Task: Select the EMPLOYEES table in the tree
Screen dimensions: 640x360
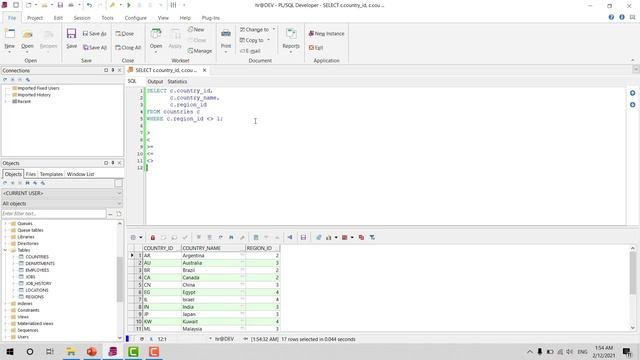Action: pos(37,270)
